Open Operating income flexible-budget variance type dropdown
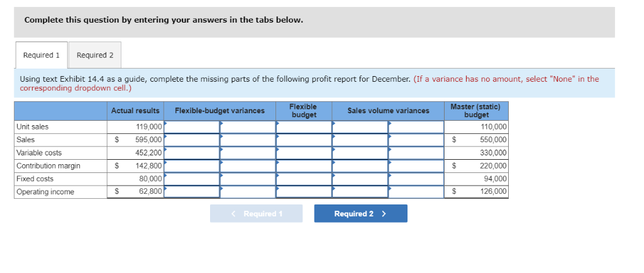644x273 pixels. tap(248, 192)
